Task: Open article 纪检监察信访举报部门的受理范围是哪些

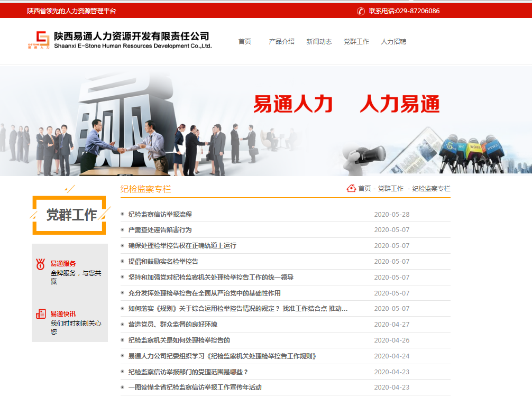Action: tap(188, 372)
